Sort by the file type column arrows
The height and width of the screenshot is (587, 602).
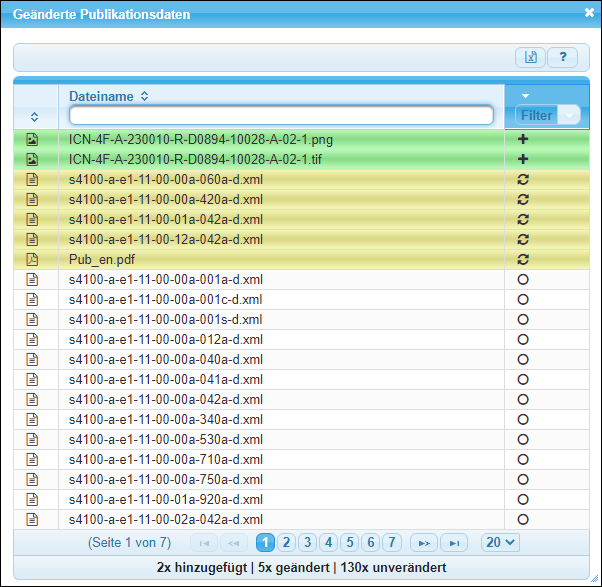[34, 117]
